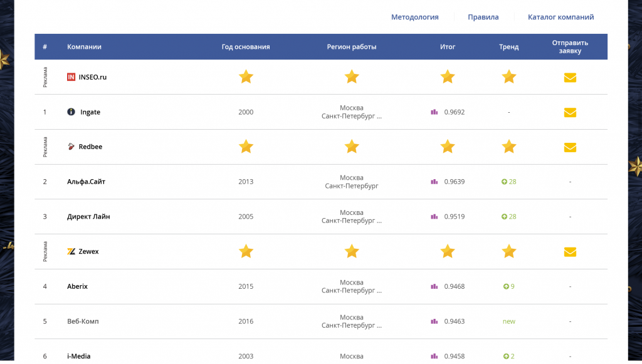This screenshot has height=364, width=642.
Task: Open the INSEO.ru company link
Action: pos(93,77)
